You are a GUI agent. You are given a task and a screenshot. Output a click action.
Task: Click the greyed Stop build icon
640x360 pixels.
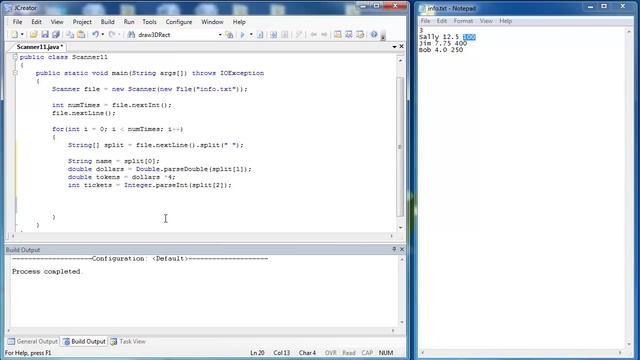click(285, 35)
